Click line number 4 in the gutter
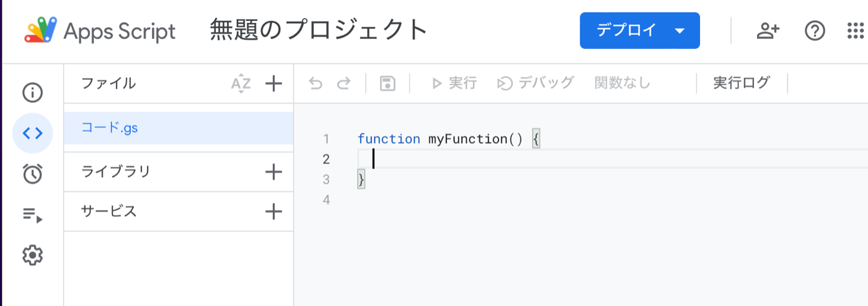Image resolution: width=868 pixels, height=306 pixels. 326,200
